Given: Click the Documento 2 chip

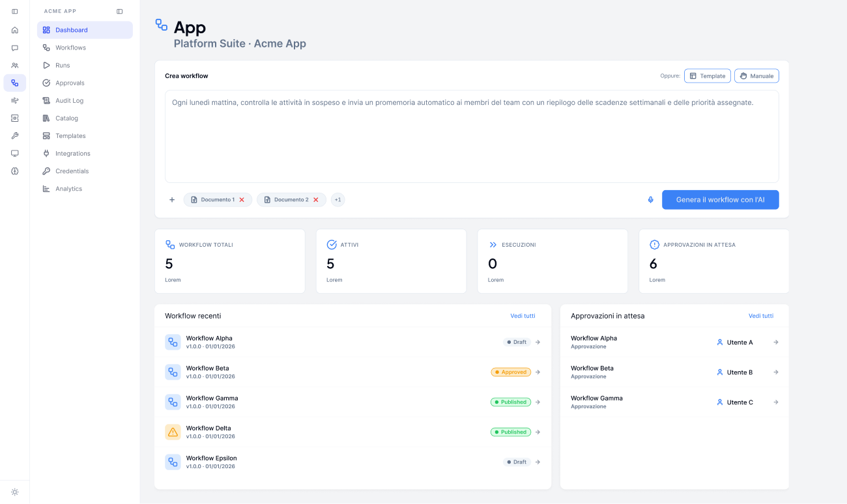Looking at the screenshot, I should coord(291,200).
